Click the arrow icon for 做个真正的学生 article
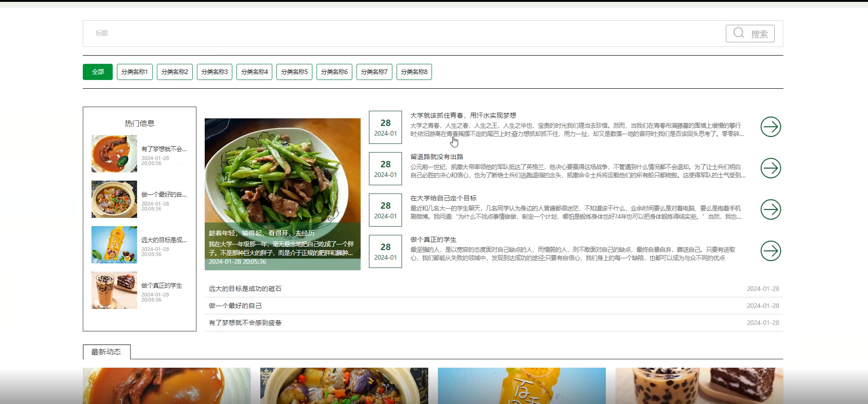Viewport: 868px width, 404px height. [x=770, y=251]
